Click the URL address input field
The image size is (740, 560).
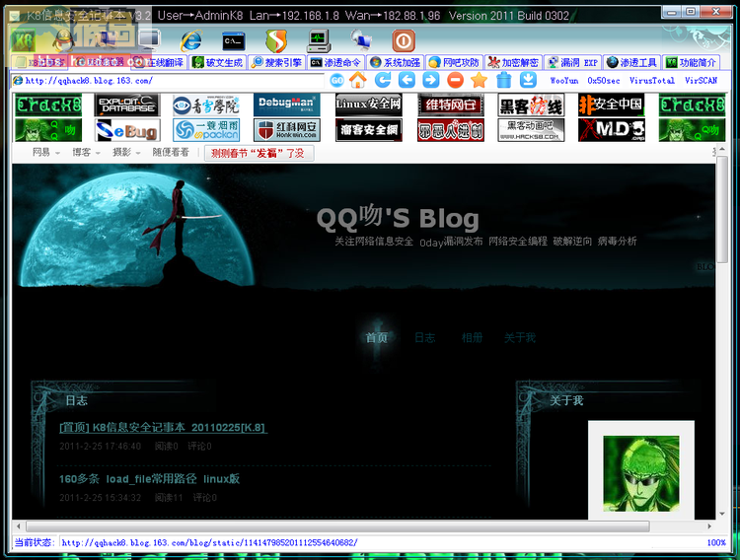point(168,81)
